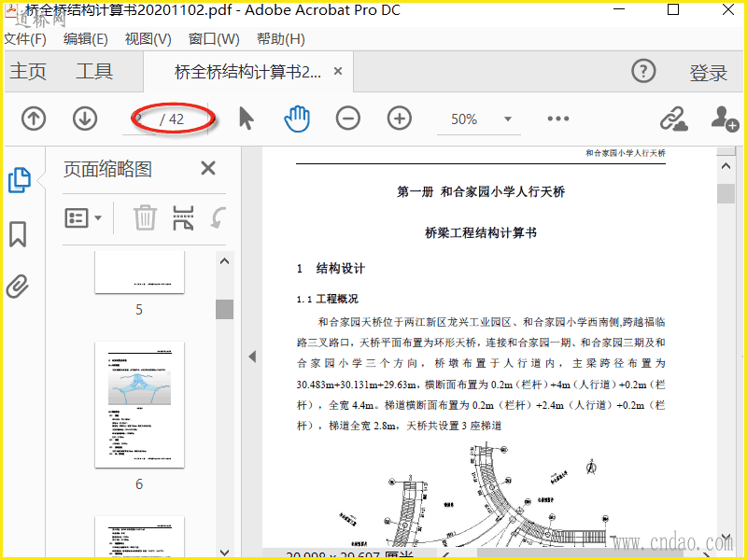This screenshot has height=560, width=747.
Task: Switch to the 工具 tab
Action: [x=94, y=72]
